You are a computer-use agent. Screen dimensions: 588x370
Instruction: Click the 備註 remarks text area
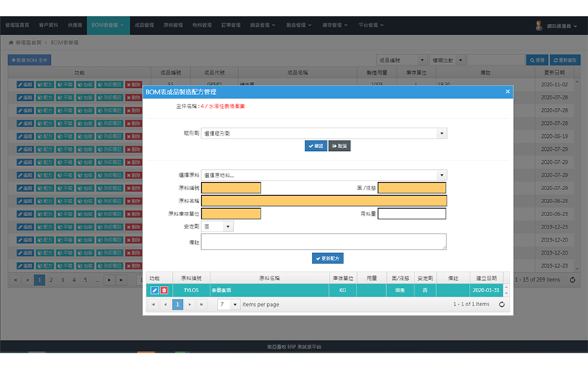[x=324, y=242]
